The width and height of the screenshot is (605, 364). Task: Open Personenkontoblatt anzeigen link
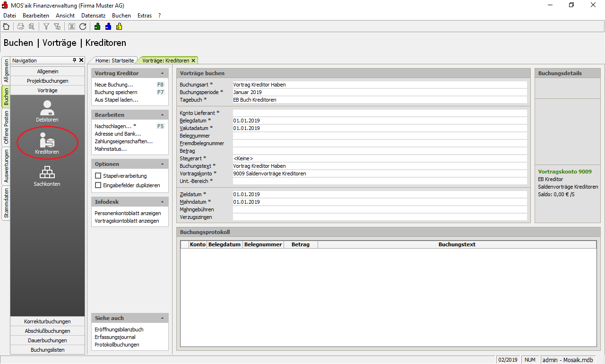pyautogui.click(x=128, y=213)
